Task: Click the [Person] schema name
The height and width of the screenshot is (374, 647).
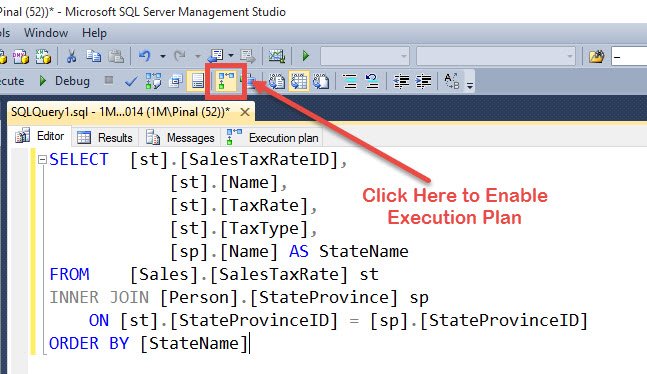Action: coord(198,298)
